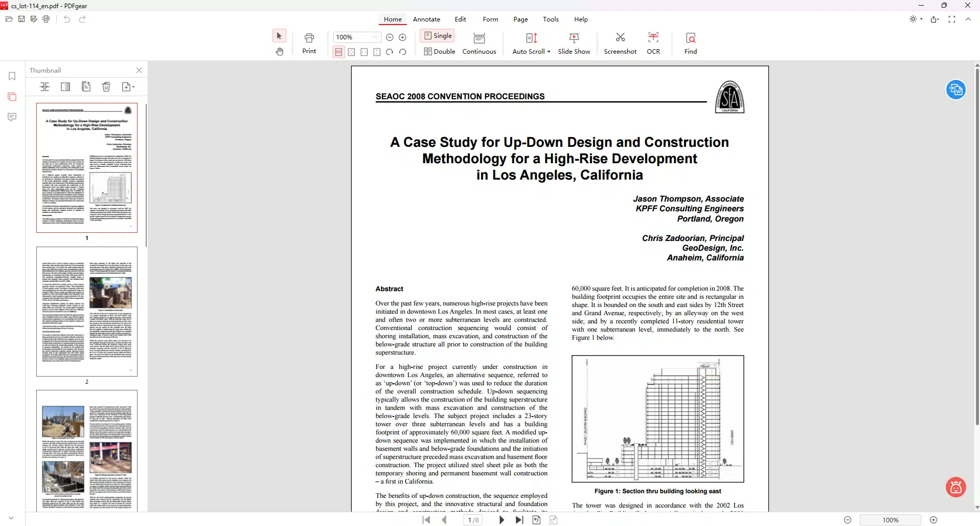The height and width of the screenshot is (526, 980).
Task: Take a Screenshot of the page
Action: tap(620, 43)
